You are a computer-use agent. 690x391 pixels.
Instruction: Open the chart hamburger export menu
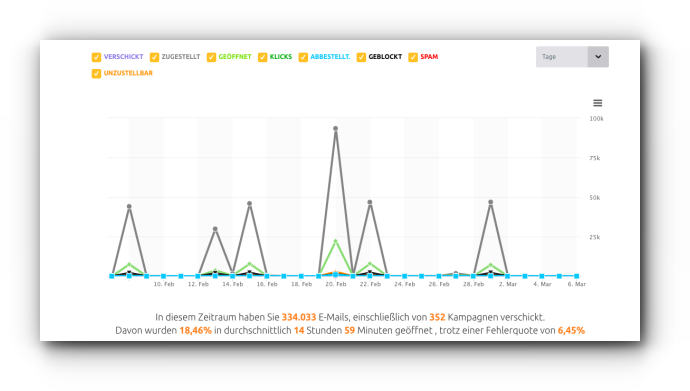coord(598,103)
